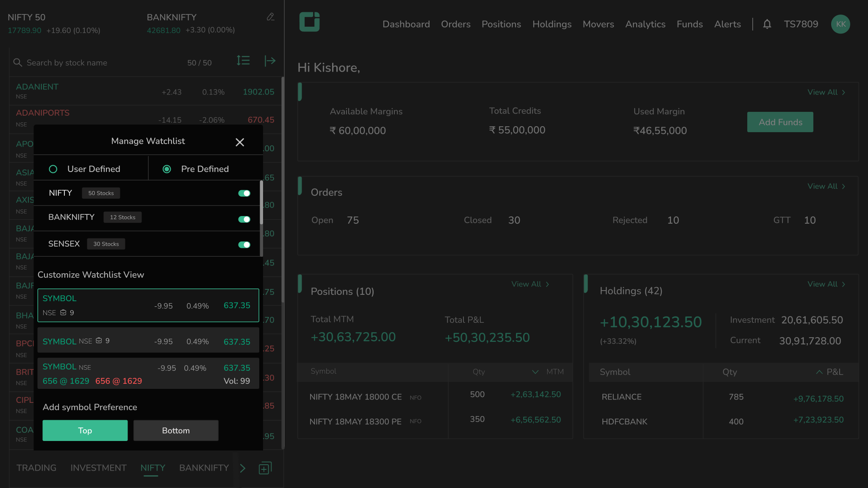Open the KK profile avatar

tap(840, 24)
